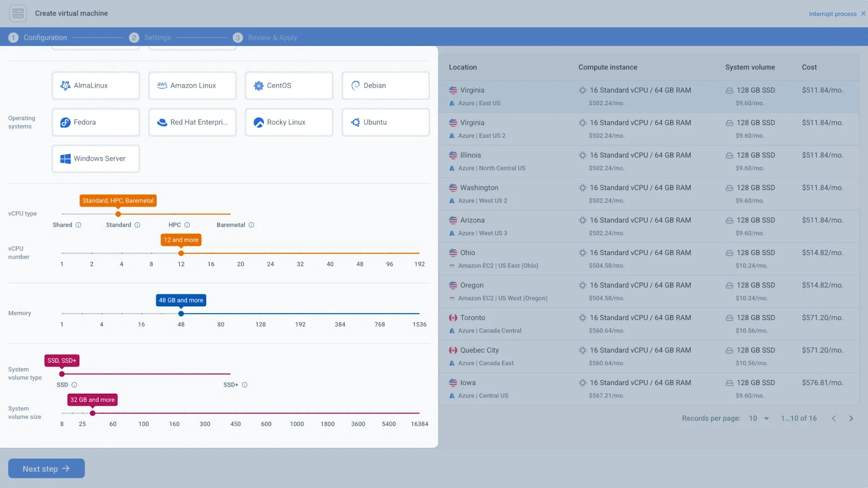Click the Fedora logo icon
This screenshot has height=488, width=868.
pos(66,123)
